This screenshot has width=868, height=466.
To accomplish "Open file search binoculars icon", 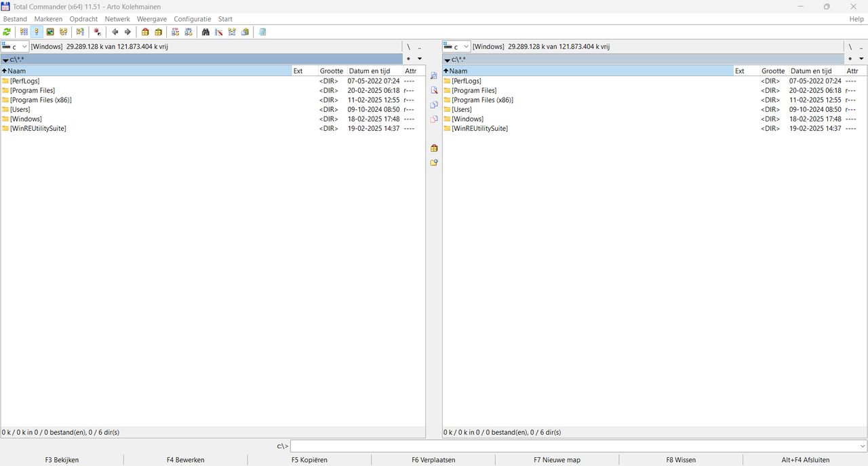I will coord(205,32).
